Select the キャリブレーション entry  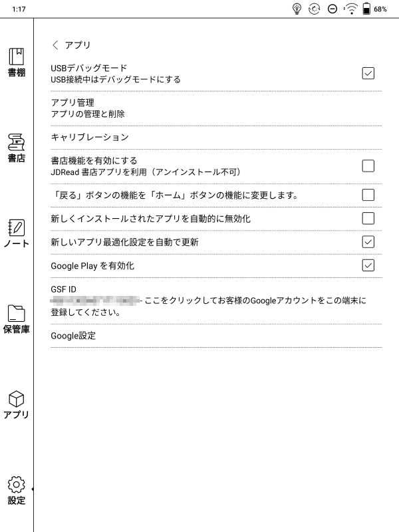(x=86, y=137)
